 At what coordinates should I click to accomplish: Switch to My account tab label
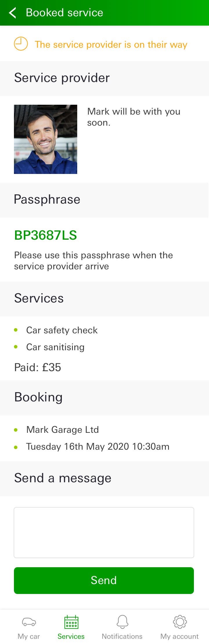(179, 636)
